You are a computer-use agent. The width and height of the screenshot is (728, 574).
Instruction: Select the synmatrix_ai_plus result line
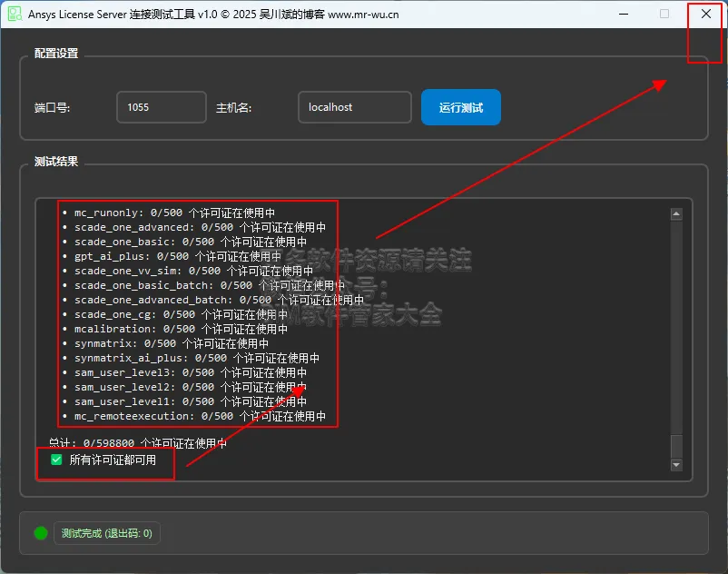(192, 358)
